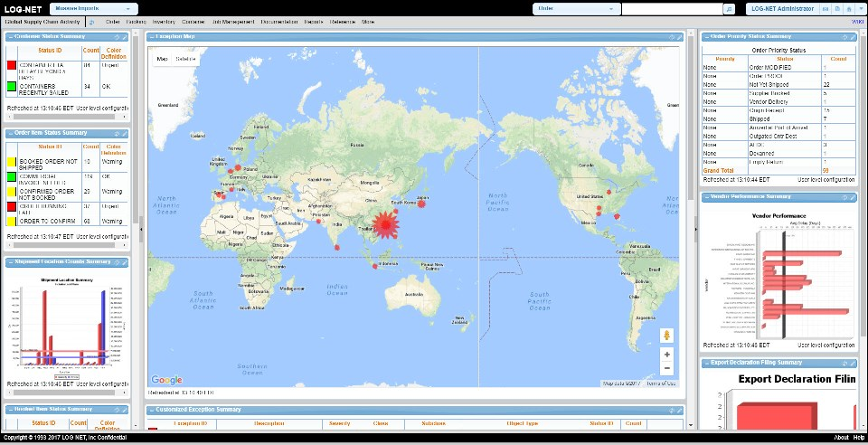Edit the Shipment Location Counts Summary panel
Viewport: 868px width, 445px height.
pyautogui.click(x=125, y=261)
